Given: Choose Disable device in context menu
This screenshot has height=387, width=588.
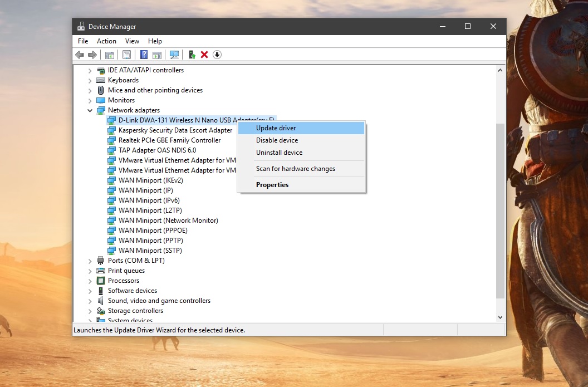Looking at the screenshot, I should [301, 140].
